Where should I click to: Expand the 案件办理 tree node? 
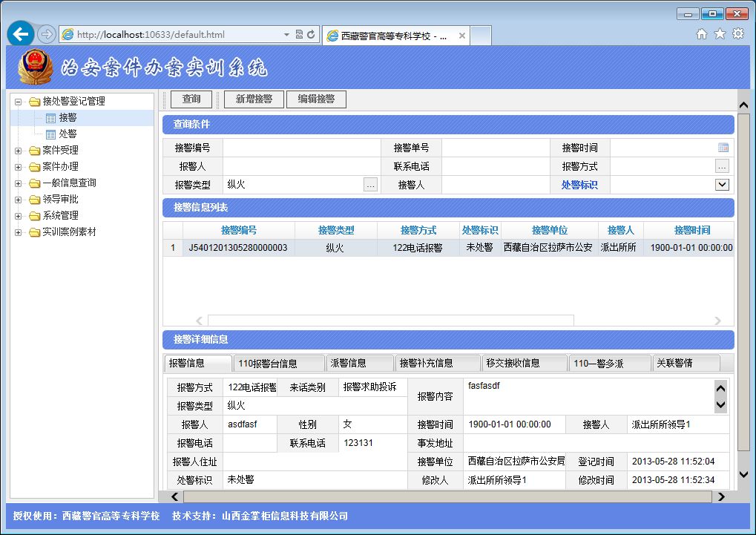click(19, 168)
